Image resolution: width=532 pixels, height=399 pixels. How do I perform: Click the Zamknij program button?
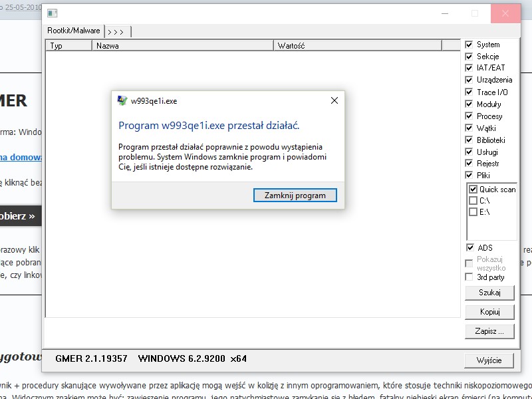pyautogui.click(x=295, y=196)
